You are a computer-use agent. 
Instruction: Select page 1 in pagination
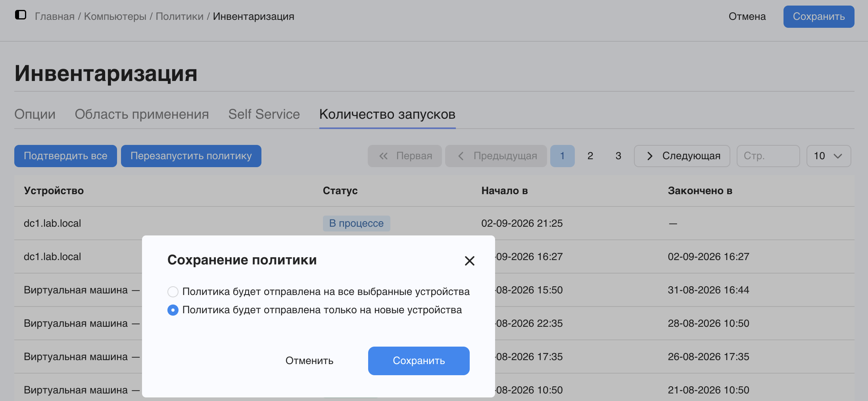562,156
